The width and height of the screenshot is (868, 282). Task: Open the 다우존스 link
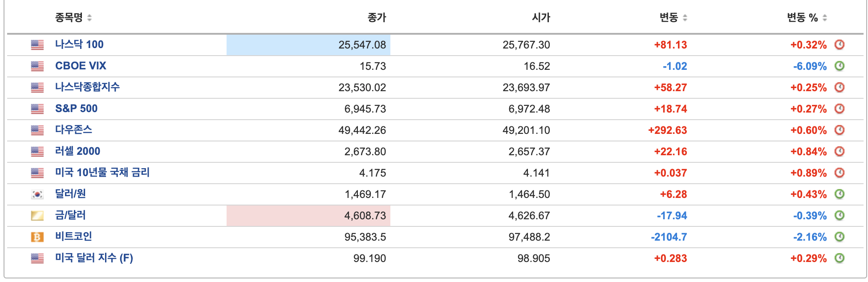(73, 130)
